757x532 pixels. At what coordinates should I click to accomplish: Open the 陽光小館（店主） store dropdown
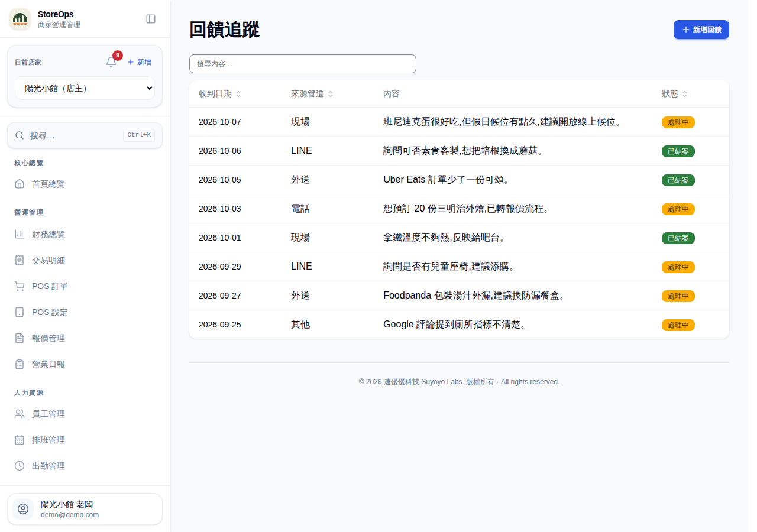tap(85, 88)
